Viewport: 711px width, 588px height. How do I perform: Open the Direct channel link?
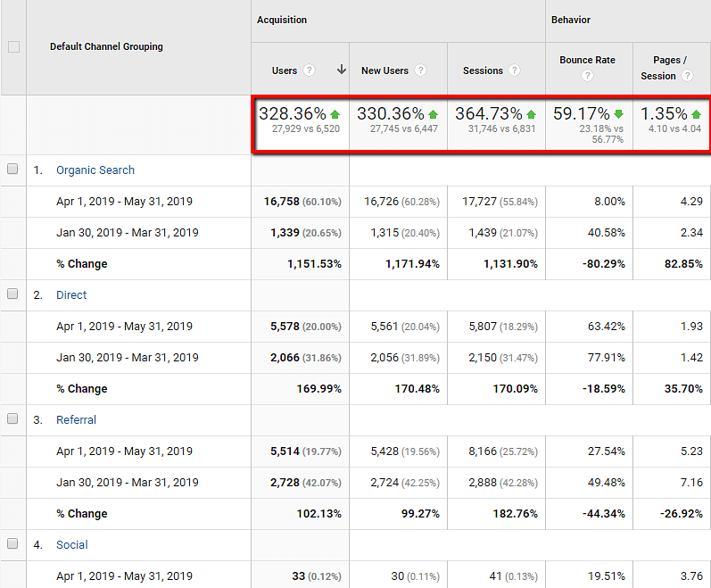(71, 295)
